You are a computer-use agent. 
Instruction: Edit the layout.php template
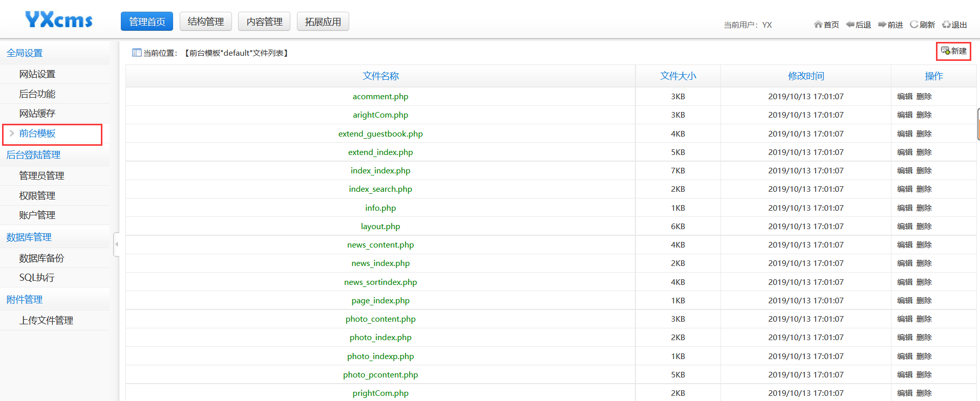click(905, 227)
